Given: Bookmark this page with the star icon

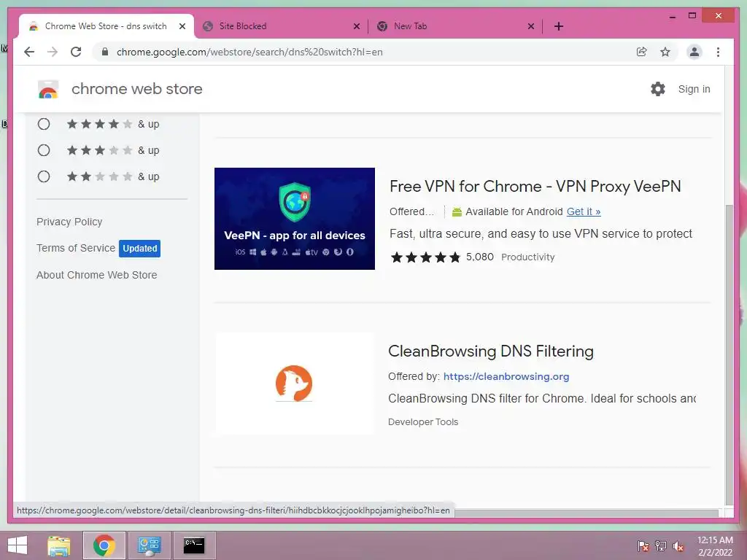Looking at the screenshot, I should (665, 52).
